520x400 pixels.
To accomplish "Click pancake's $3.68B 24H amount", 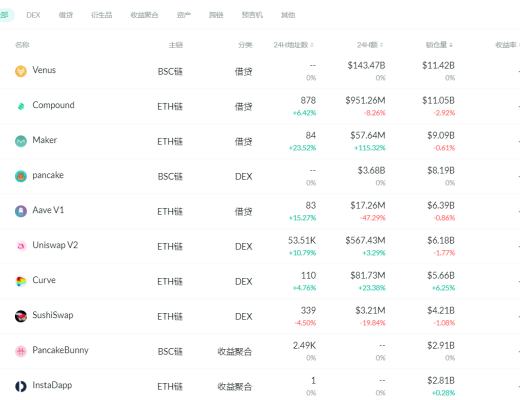I will pos(371,170).
